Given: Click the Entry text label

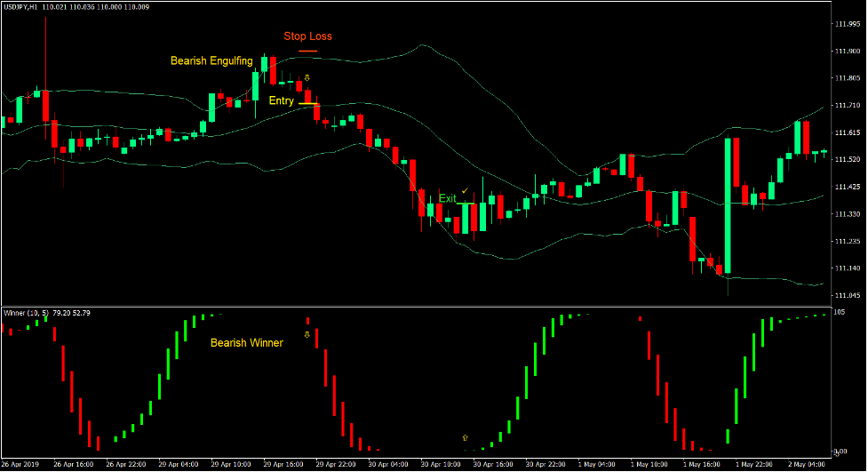Looking at the screenshot, I should coord(282,101).
